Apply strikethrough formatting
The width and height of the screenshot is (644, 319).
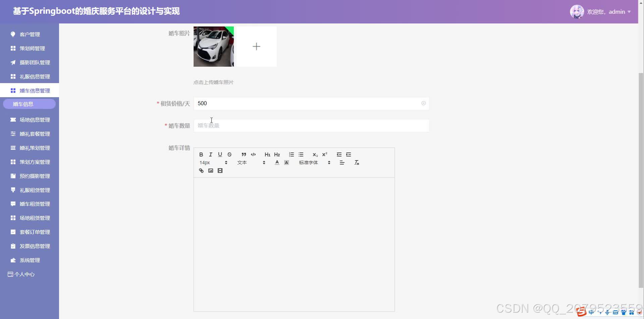pyautogui.click(x=229, y=154)
